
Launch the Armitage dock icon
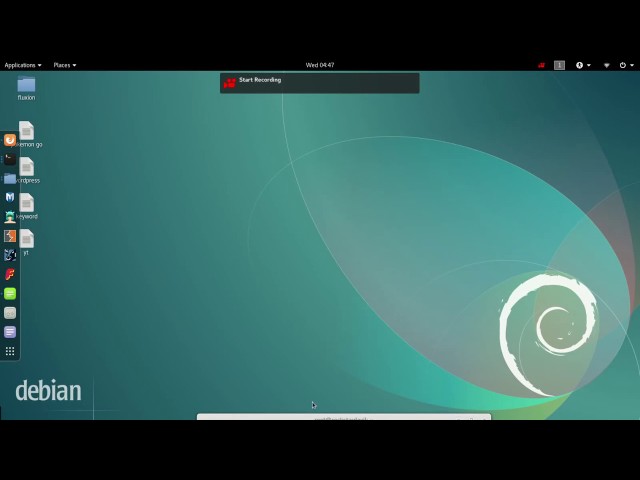click(10, 217)
